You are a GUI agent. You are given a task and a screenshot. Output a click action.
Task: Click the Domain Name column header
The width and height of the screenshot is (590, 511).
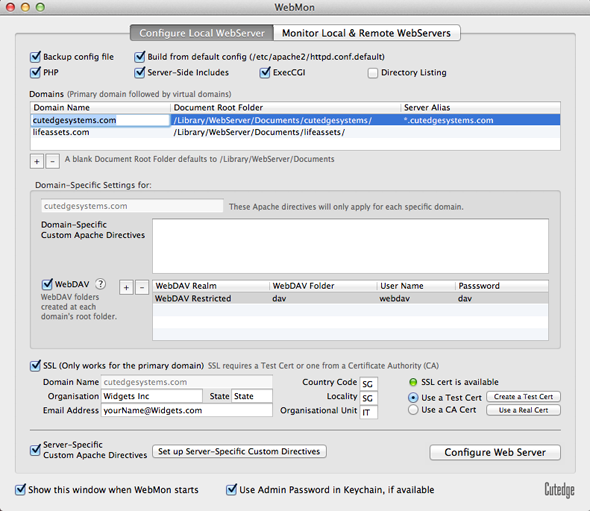pos(100,108)
